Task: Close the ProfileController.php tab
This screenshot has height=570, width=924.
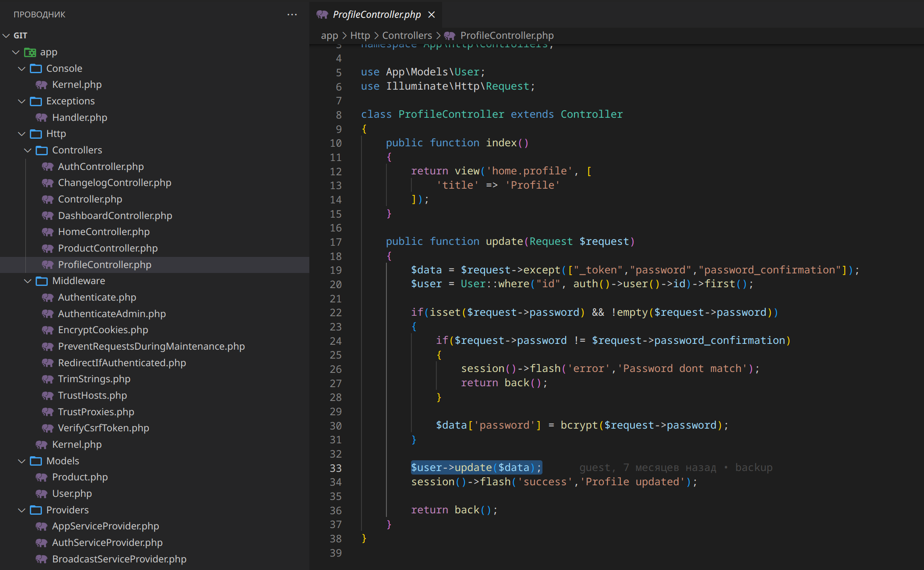Action: pyautogui.click(x=431, y=15)
